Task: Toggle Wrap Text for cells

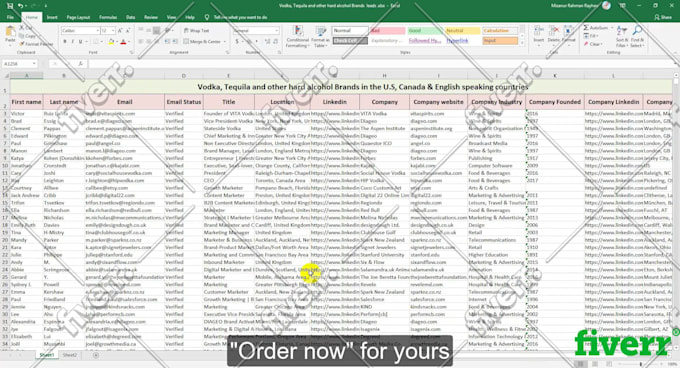Action: click(x=196, y=31)
